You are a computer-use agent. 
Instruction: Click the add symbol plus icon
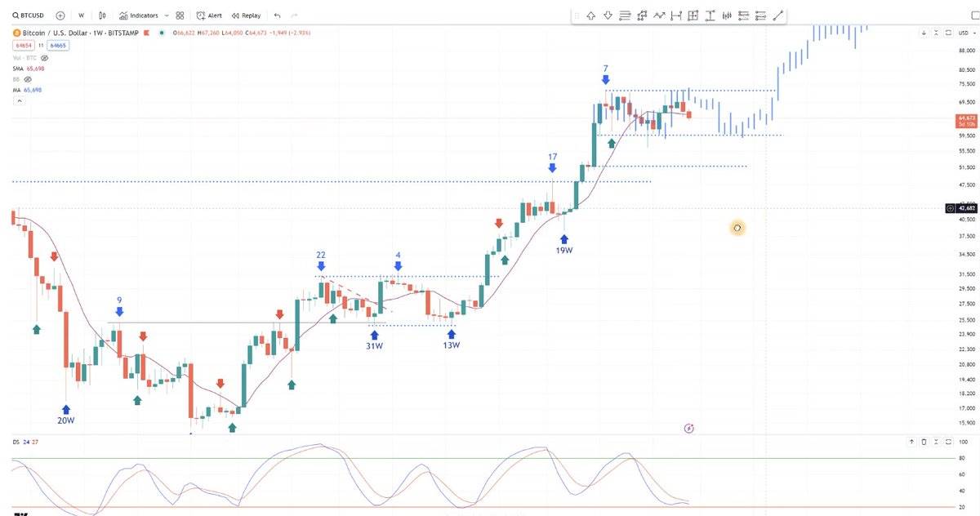tap(60, 15)
